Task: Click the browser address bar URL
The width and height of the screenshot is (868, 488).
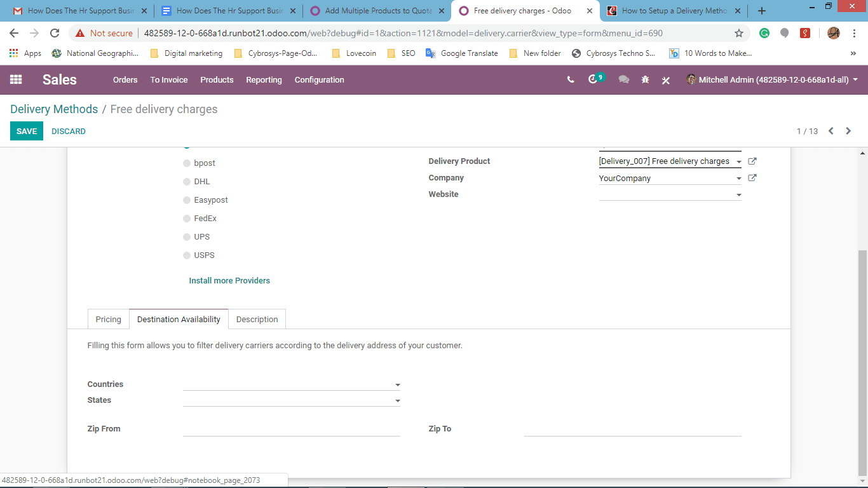Action: tap(404, 33)
